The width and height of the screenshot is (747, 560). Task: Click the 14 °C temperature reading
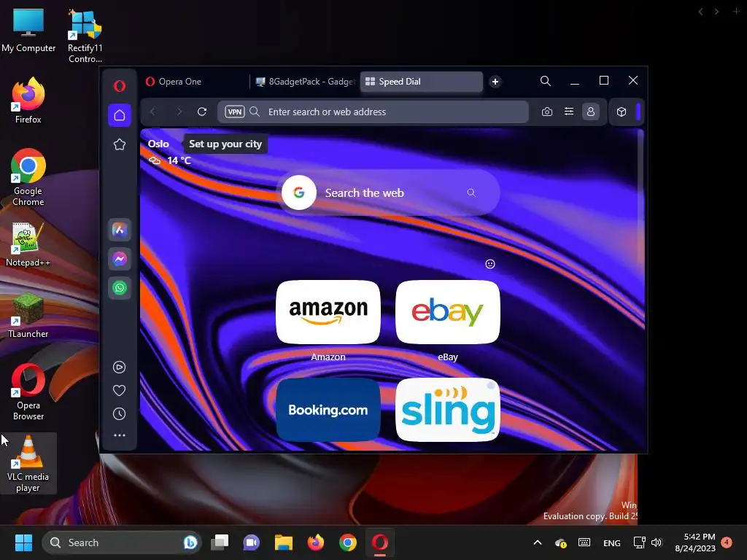(179, 160)
